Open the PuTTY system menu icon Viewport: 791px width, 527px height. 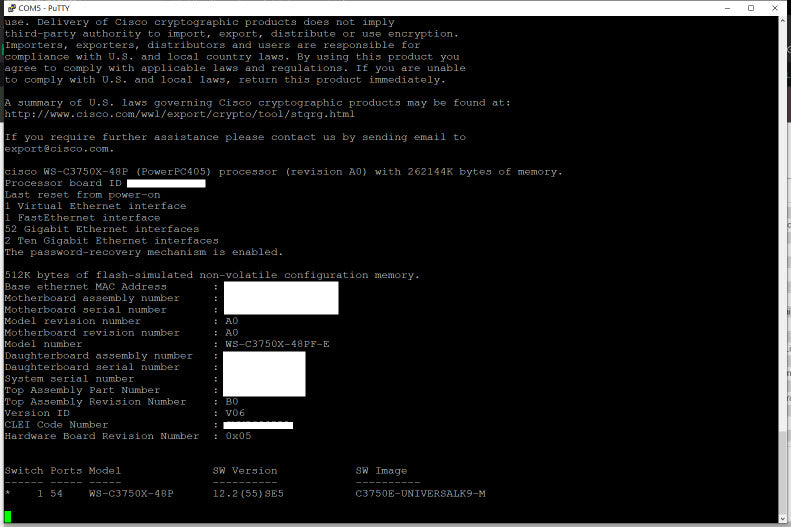(x=11, y=8)
